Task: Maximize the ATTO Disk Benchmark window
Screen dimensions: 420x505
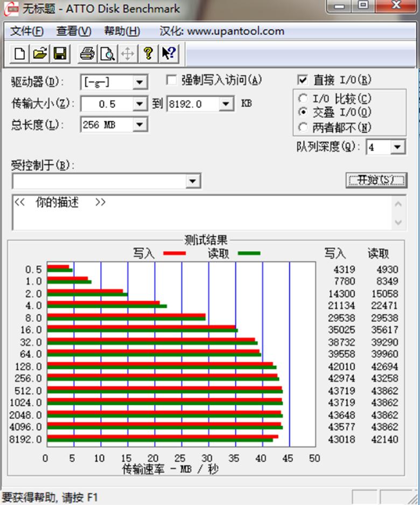Action: click(x=363, y=6)
